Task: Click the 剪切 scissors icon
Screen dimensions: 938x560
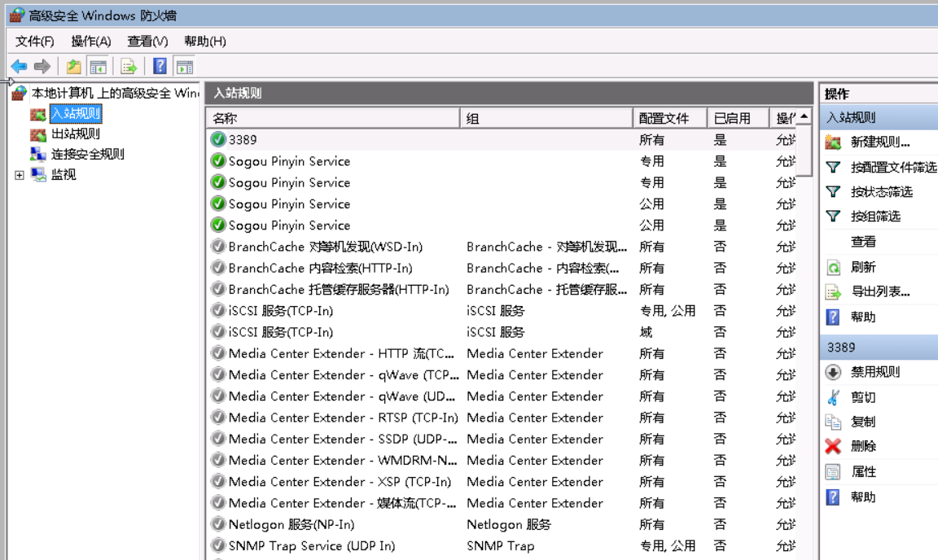Action: [x=832, y=397]
